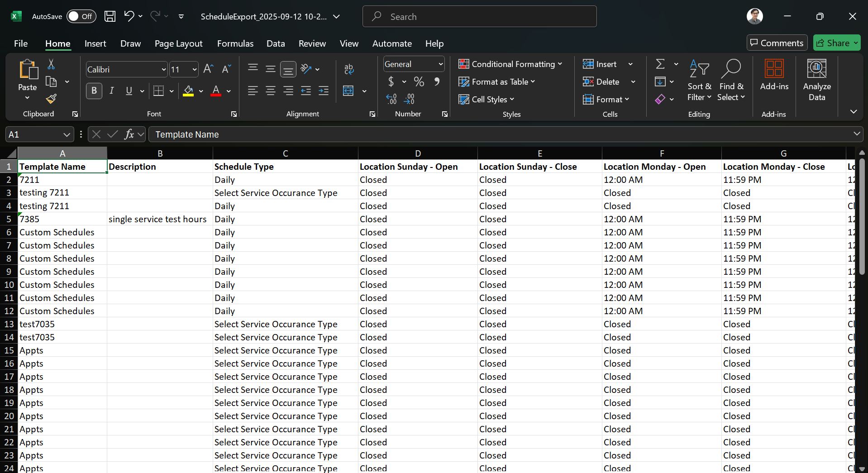Open the Font size dropdown

click(x=194, y=69)
